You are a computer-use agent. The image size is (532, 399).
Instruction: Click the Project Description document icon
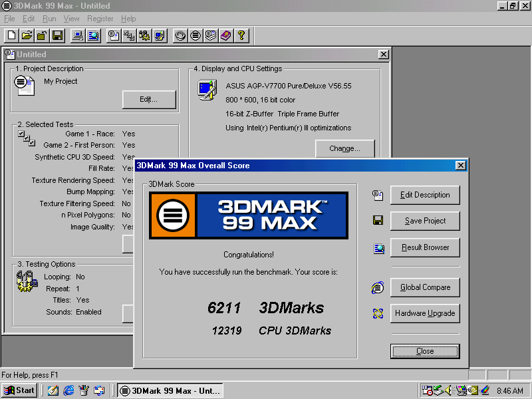[25, 86]
